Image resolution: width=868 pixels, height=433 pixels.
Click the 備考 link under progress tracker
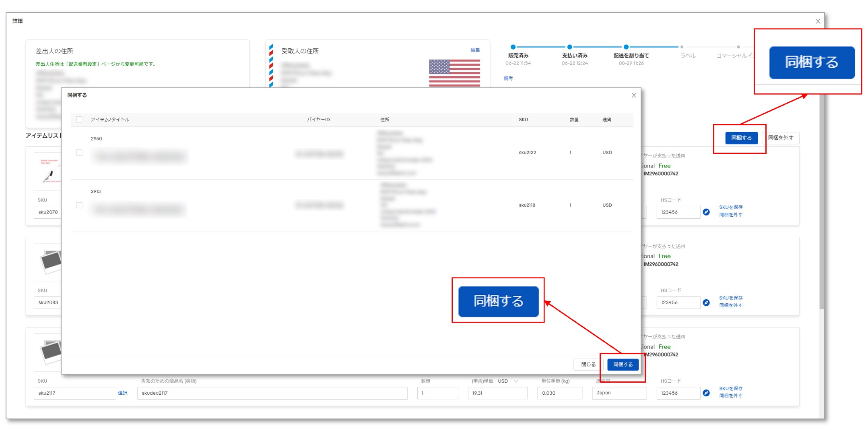(x=508, y=79)
